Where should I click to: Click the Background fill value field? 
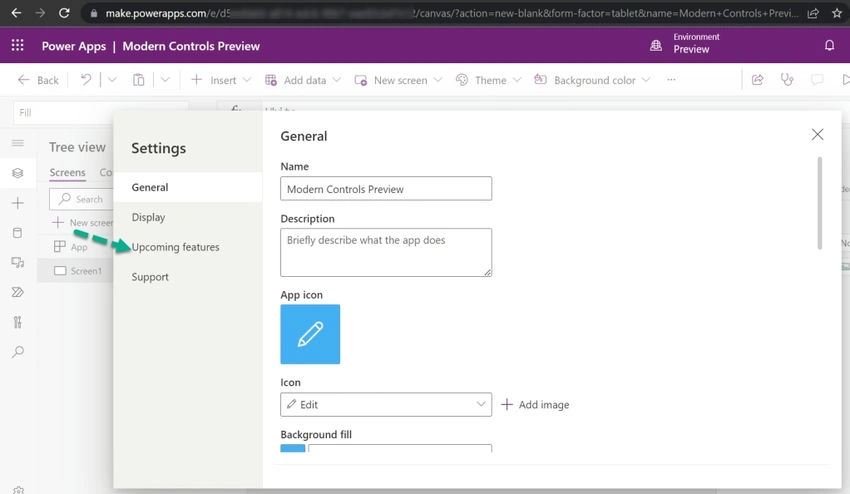400,448
